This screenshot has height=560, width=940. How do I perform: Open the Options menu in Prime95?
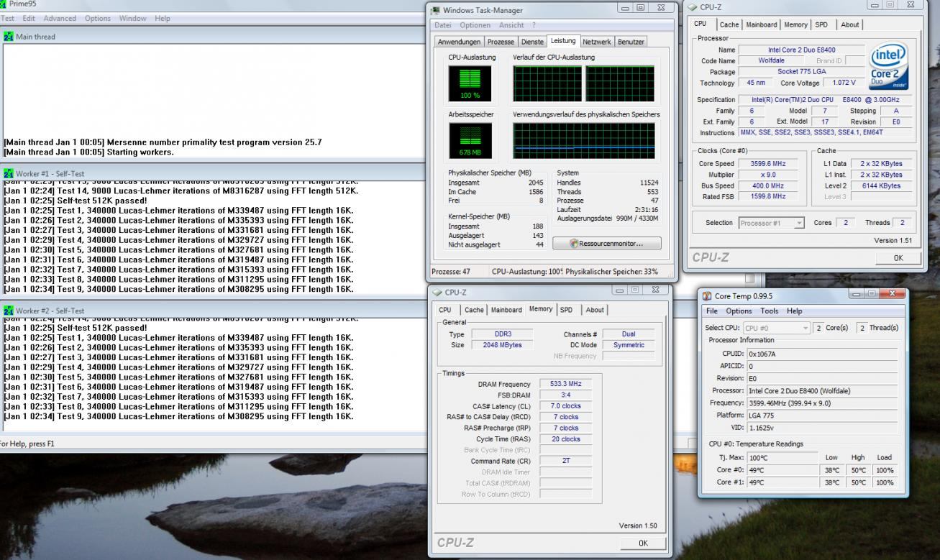(98, 18)
